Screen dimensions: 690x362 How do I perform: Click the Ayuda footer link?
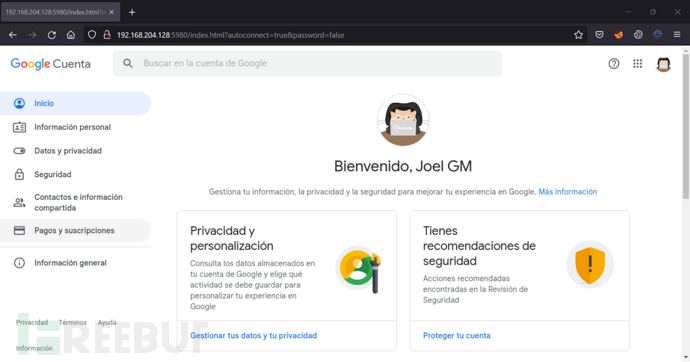click(107, 322)
